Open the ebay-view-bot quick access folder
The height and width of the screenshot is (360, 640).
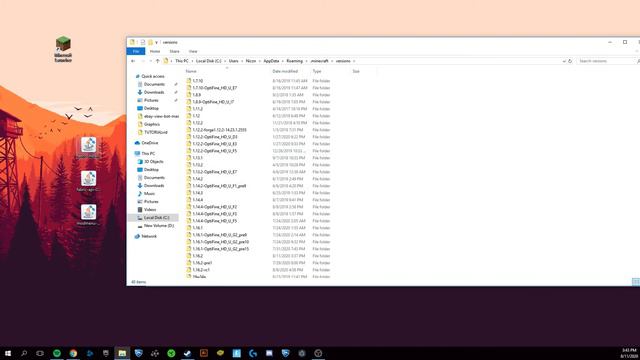pos(161,116)
